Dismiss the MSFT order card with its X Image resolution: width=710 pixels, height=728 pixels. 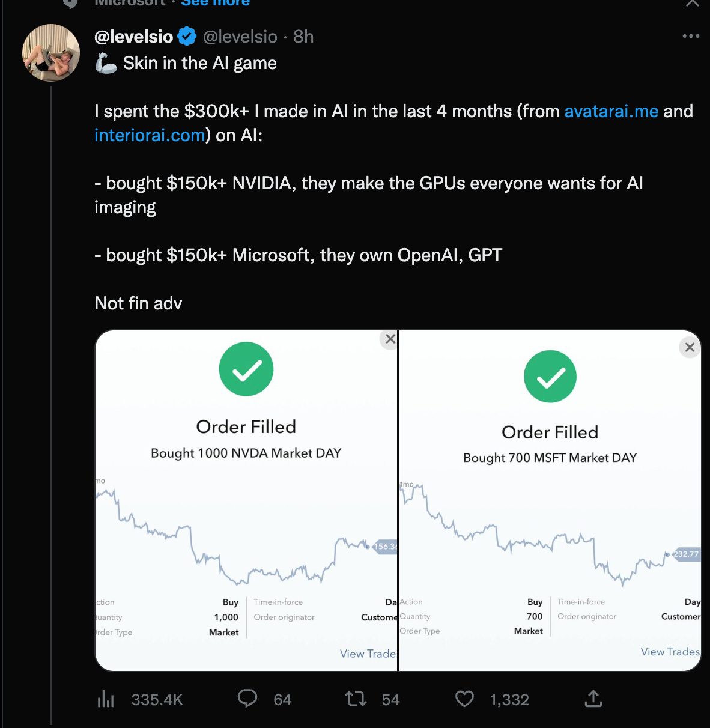689,347
